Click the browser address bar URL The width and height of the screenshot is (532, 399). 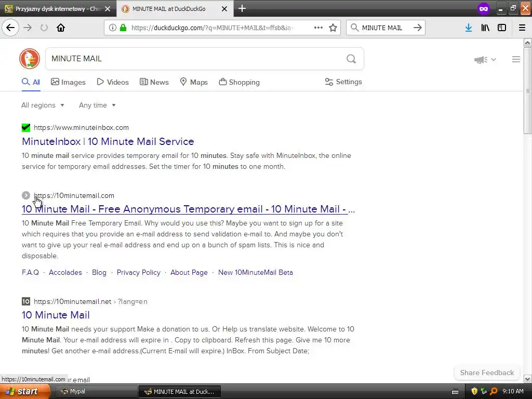(213, 28)
